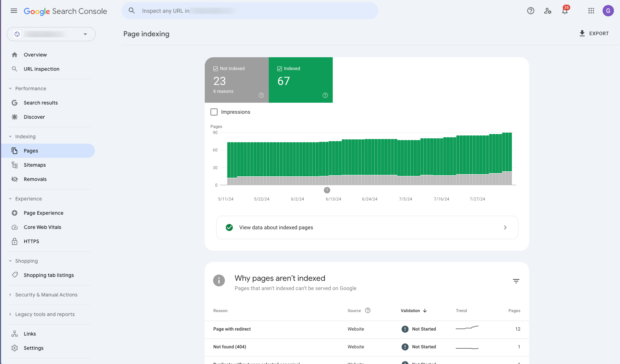
Task: Go to Core Web Vitals report
Action: [42, 227]
